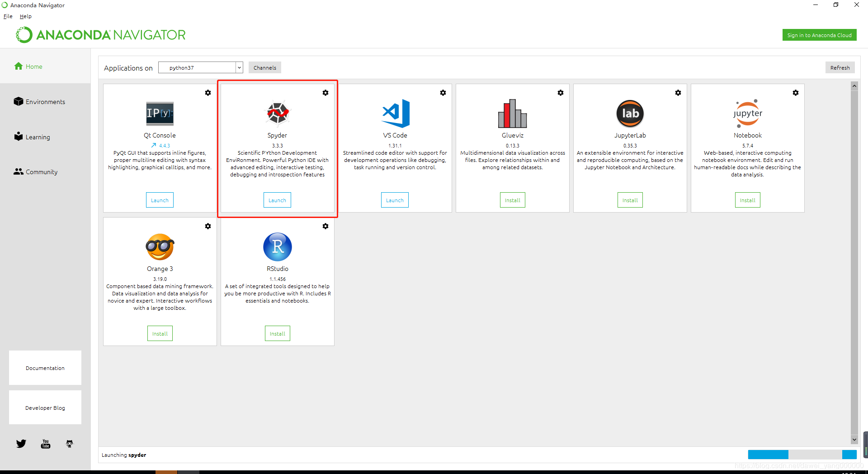Click the Qt Console IPython icon

[x=160, y=113]
